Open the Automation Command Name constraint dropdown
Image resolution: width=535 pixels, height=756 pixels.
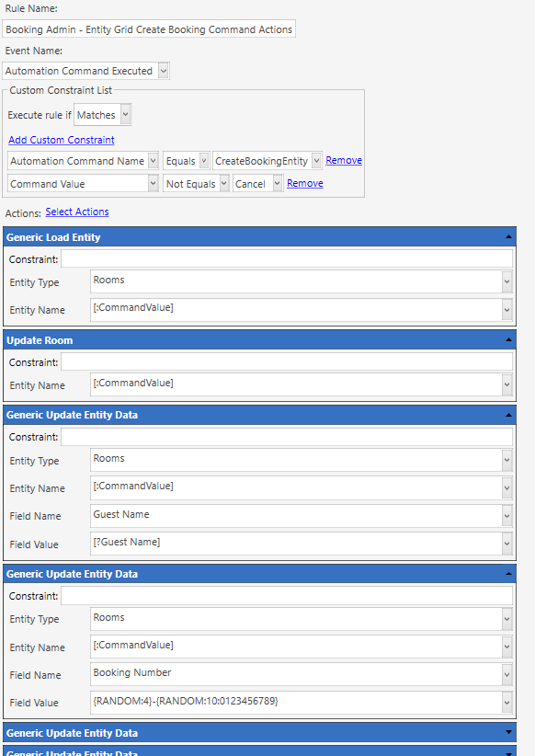pyautogui.click(x=153, y=161)
